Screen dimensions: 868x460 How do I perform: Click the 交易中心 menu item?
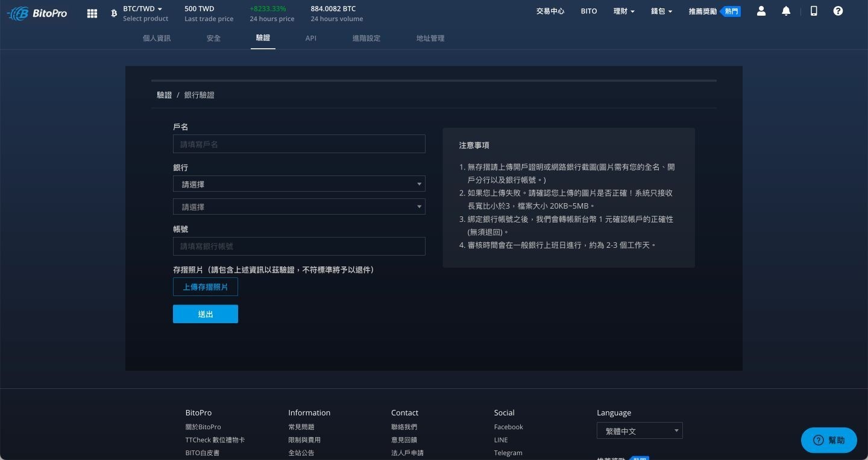(x=550, y=11)
